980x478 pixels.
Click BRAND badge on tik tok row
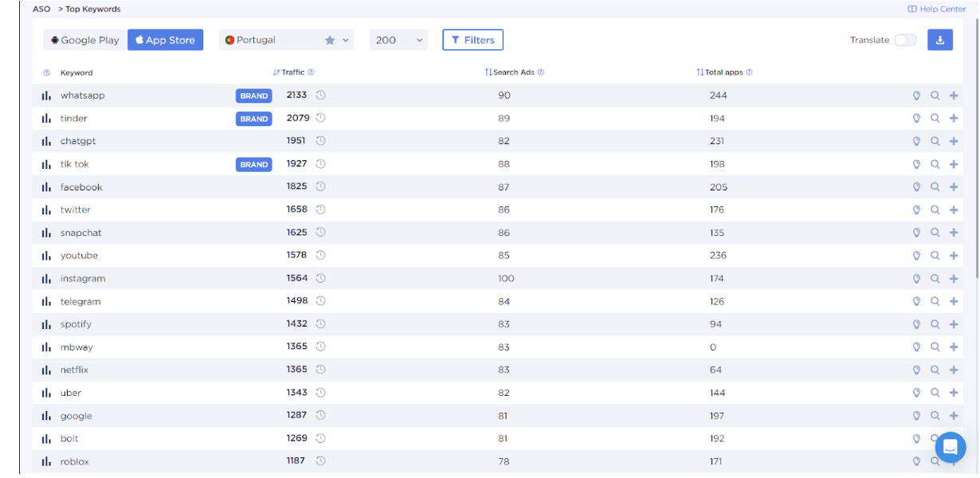click(254, 164)
